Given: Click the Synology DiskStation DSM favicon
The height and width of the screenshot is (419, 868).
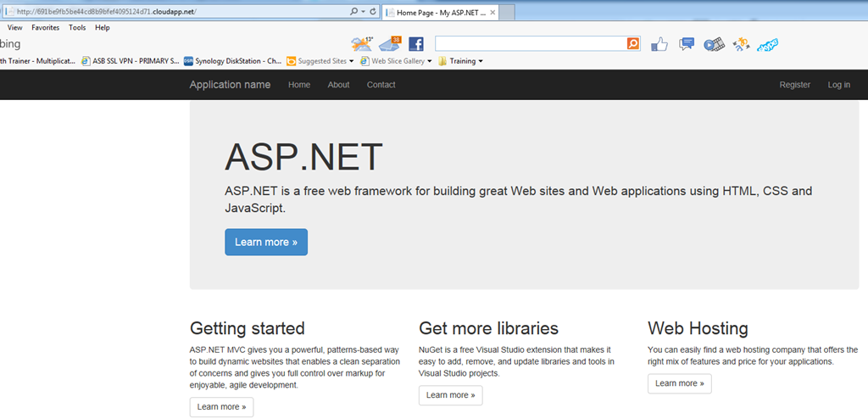Looking at the screenshot, I should coord(188,61).
